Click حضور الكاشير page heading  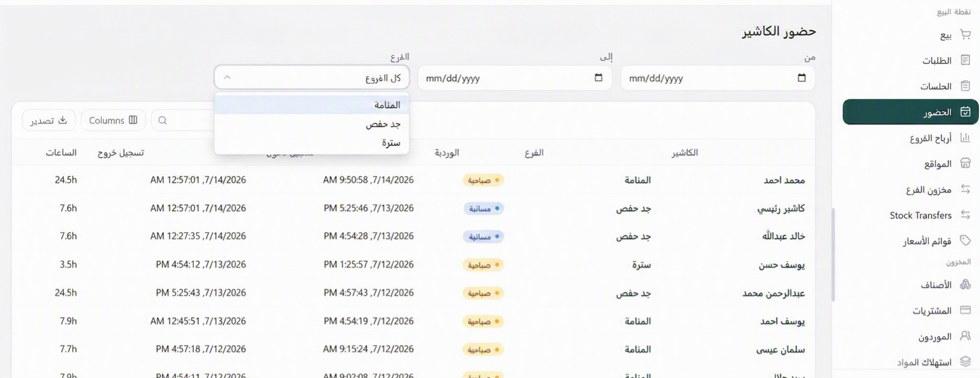click(x=779, y=31)
